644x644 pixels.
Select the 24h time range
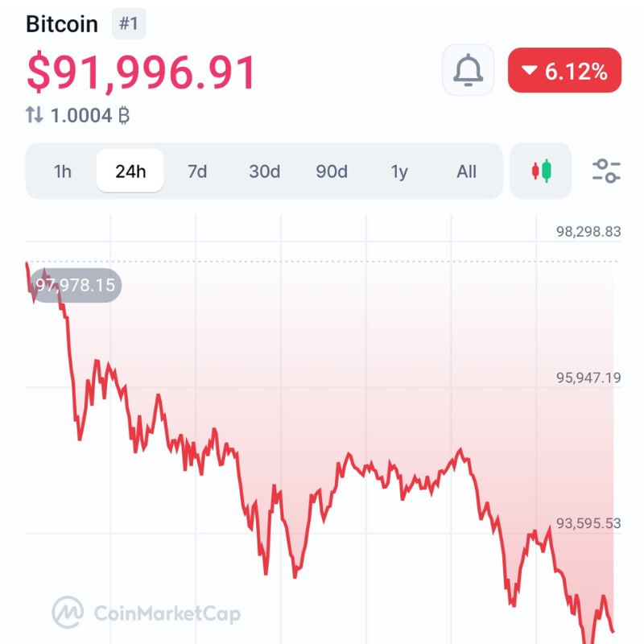pyautogui.click(x=130, y=171)
